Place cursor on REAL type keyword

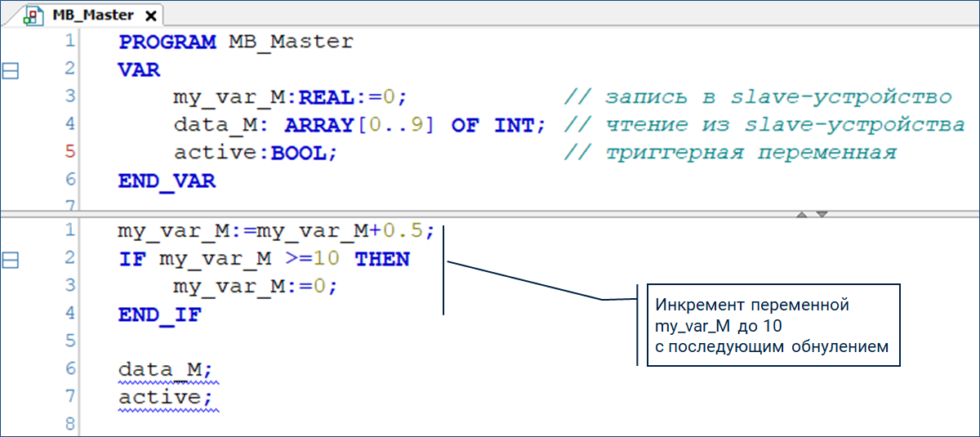pos(325,97)
